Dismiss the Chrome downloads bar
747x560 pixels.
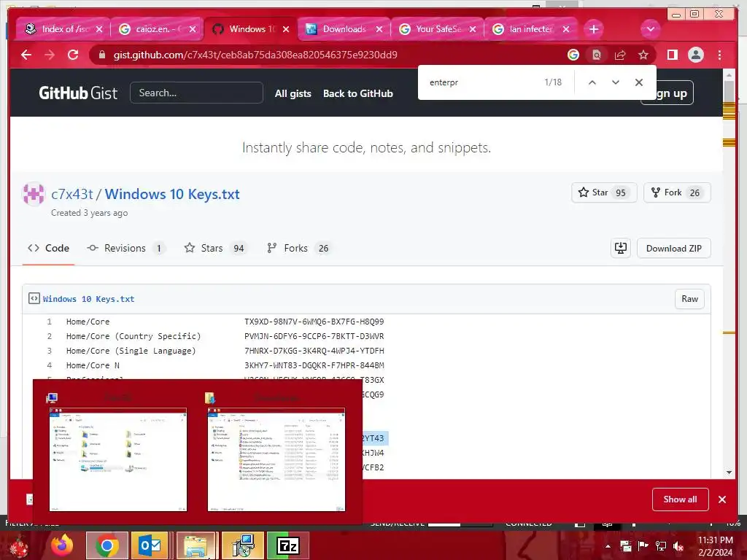point(722,499)
